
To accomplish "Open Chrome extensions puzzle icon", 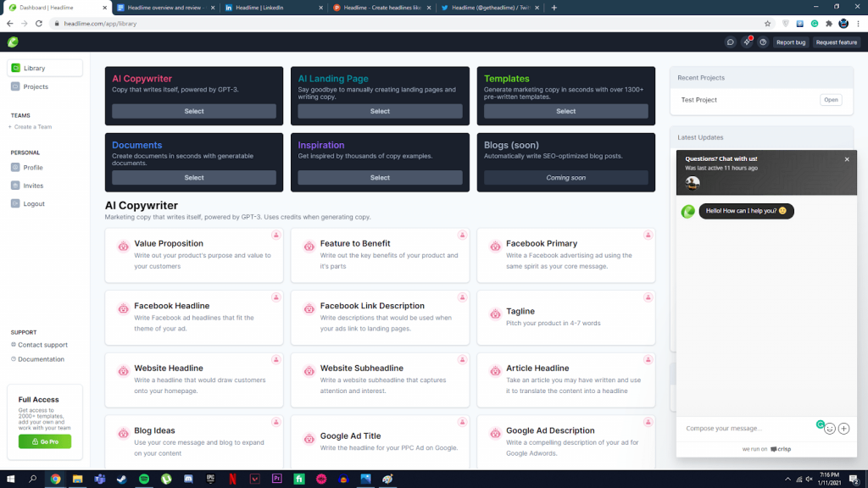I will pos(829,24).
